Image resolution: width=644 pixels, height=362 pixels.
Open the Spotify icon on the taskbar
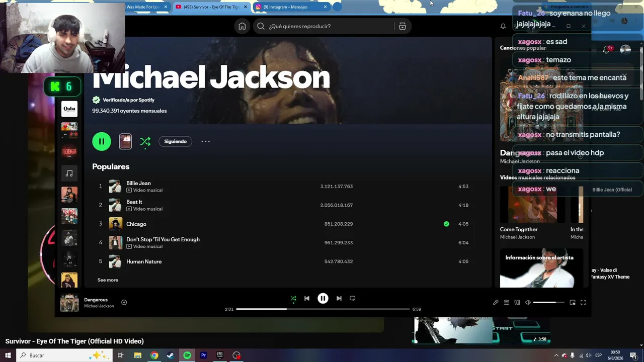[187, 355]
